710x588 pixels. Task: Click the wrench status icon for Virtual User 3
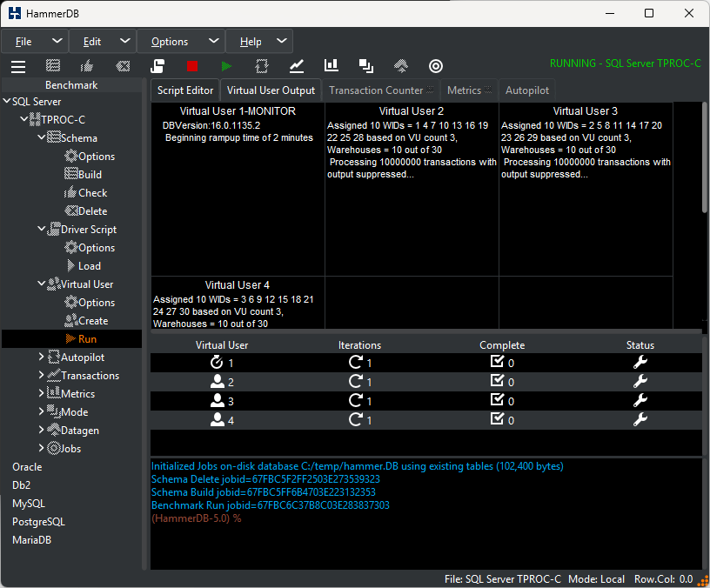pos(640,401)
